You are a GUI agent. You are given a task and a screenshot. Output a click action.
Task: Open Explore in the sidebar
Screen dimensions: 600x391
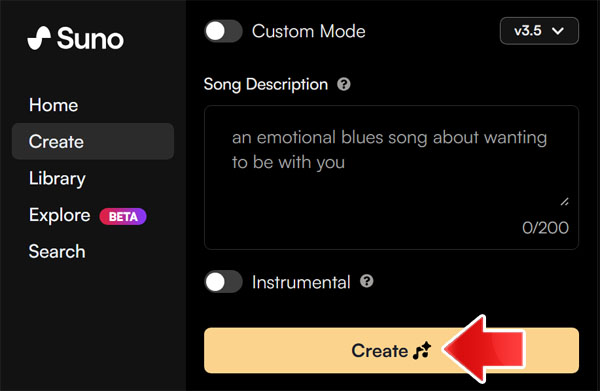[60, 215]
